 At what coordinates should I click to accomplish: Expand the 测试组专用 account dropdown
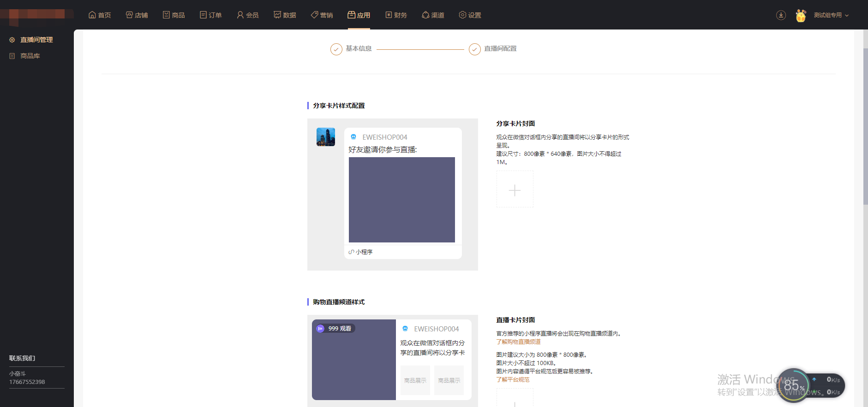pyautogui.click(x=831, y=15)
